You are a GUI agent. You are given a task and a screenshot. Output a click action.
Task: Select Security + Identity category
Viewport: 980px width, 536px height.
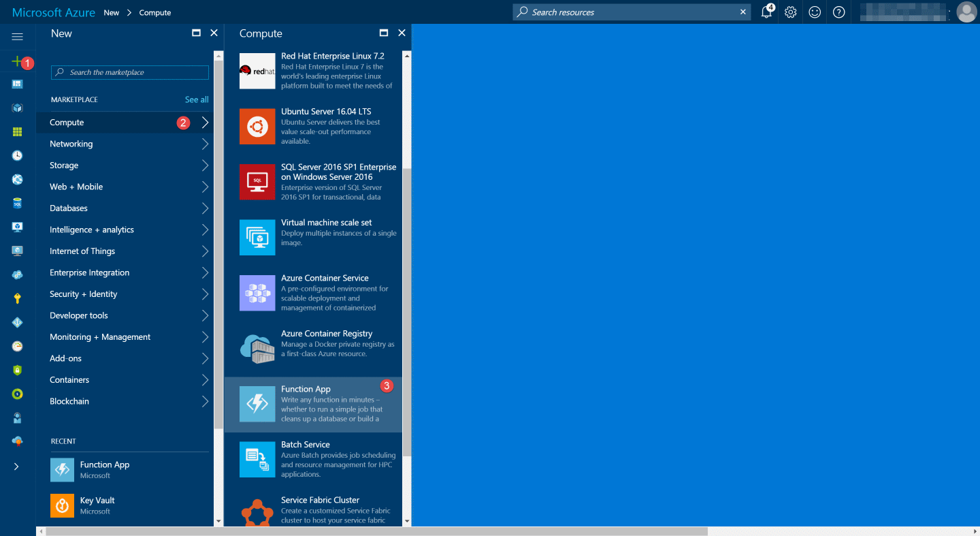click(125, 294)
